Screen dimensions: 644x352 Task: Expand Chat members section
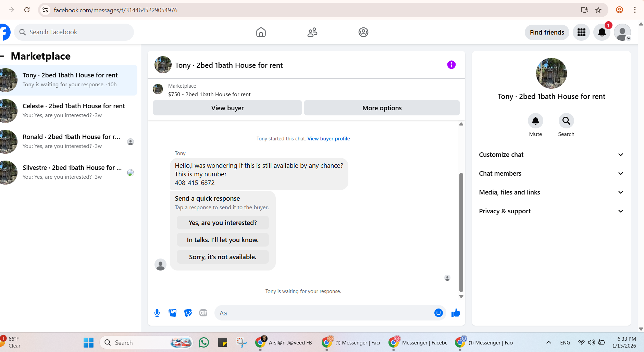(x=551, y=174)
